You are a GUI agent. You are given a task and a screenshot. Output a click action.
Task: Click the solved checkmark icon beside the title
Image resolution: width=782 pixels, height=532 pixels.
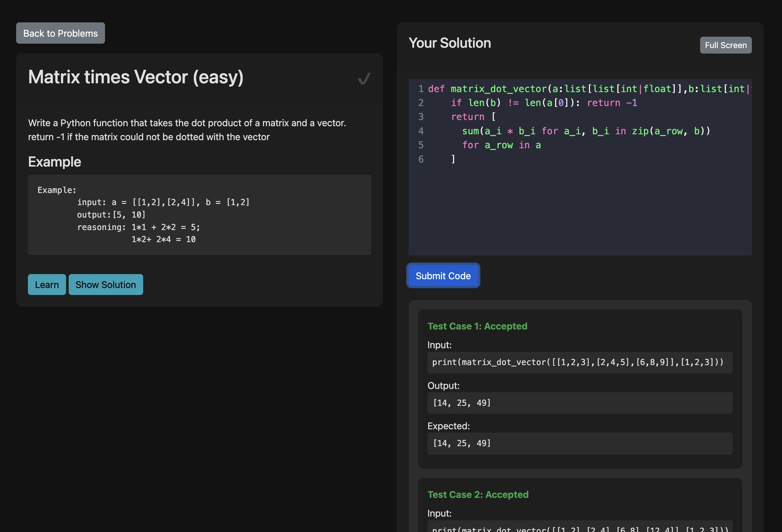[364, 78]
